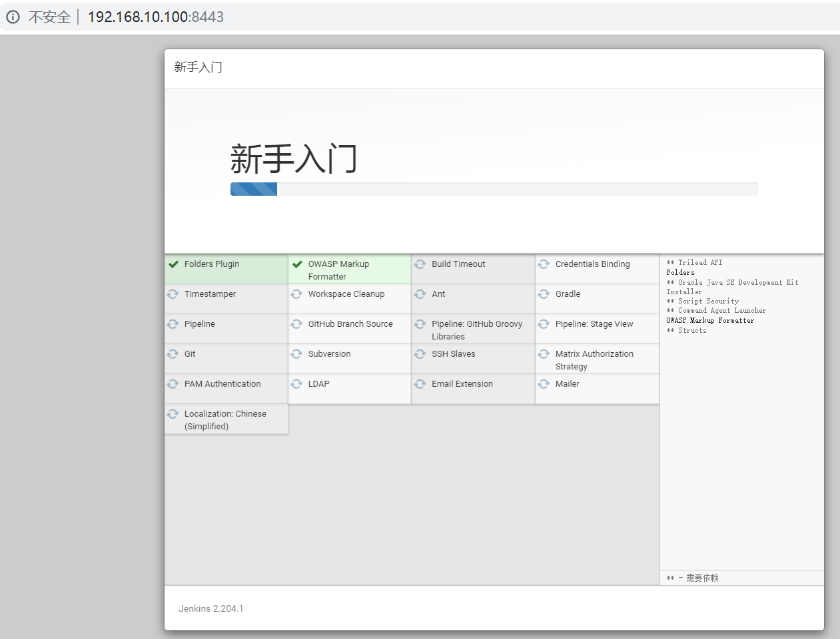Click the '不安全' security label
The width and height of the screenshot is (840, 639).
click(x=49, y=17)
